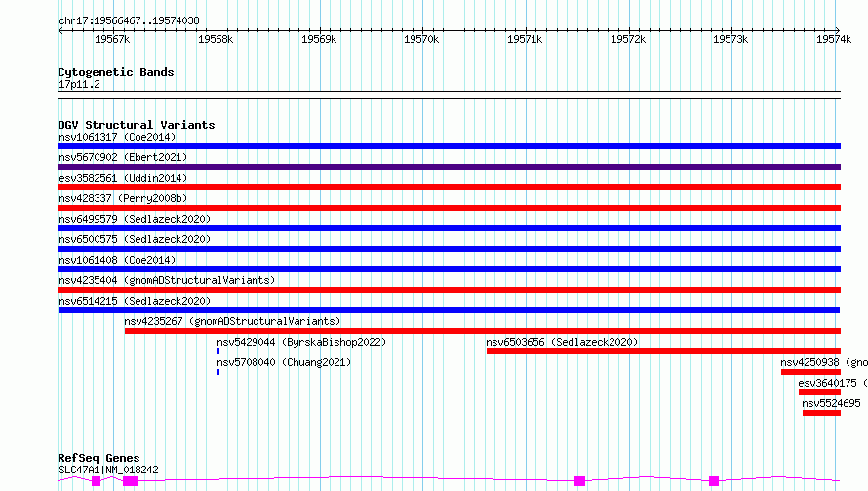Click the 19573k ruler label
This screenshot has width=868, height=491.
pos(730,39)
